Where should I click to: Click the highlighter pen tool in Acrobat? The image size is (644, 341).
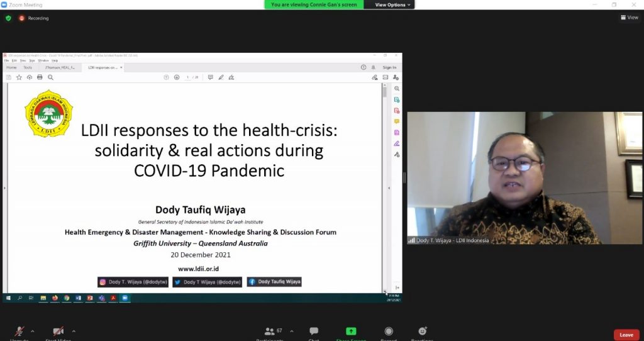221,77
